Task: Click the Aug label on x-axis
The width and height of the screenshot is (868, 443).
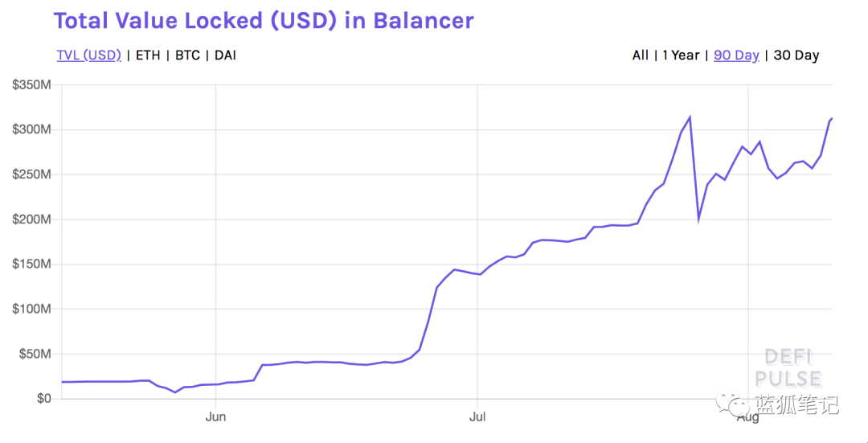Action: pos(747,416)
